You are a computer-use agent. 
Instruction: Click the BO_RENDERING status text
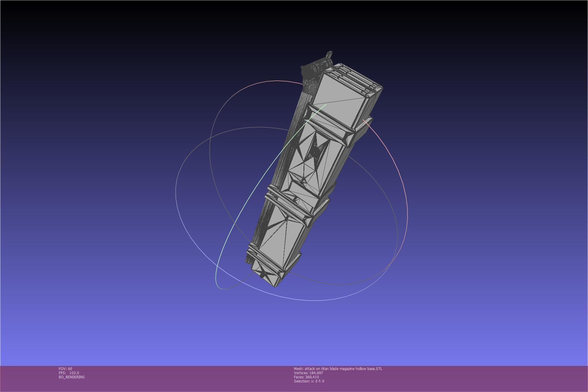tap(72, 377)
